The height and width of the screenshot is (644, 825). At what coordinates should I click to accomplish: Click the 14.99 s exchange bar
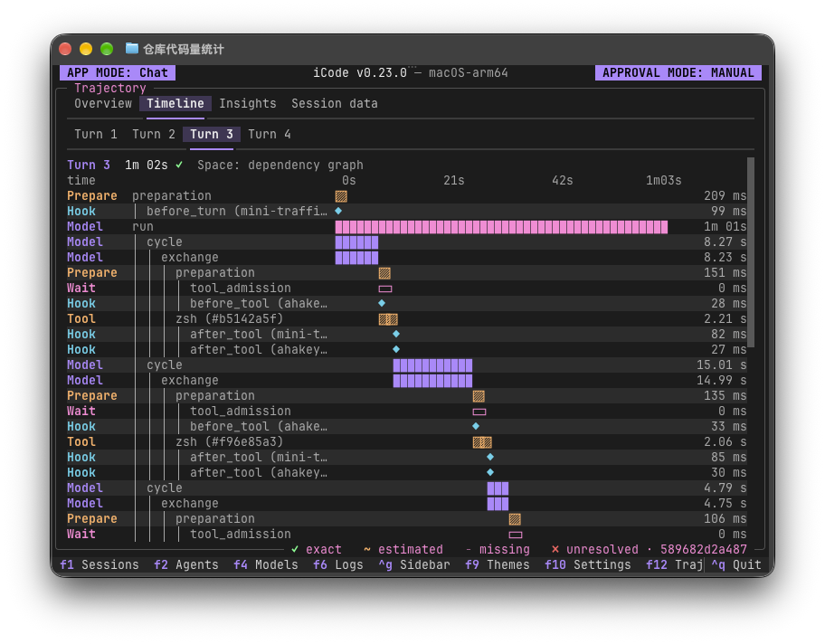click(x=432, y=381)
